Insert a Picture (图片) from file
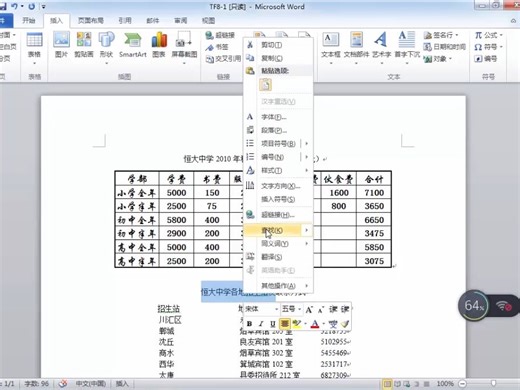This screenshot has width=520, height=390. coord(62,45)
